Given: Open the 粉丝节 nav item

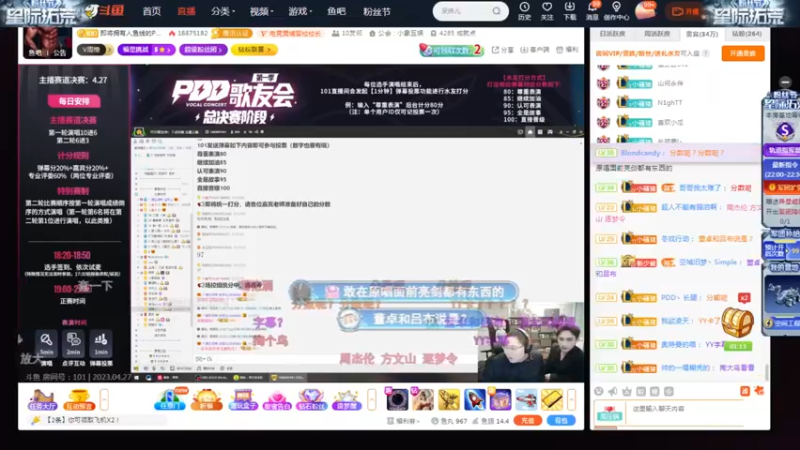Looking at the screenshot, I should tap(377, 11).
